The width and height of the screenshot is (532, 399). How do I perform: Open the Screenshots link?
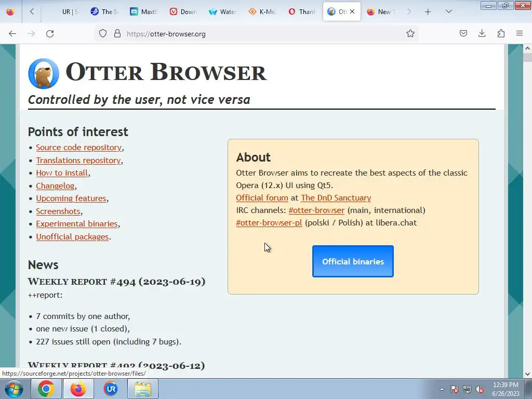tap(58, 211)
